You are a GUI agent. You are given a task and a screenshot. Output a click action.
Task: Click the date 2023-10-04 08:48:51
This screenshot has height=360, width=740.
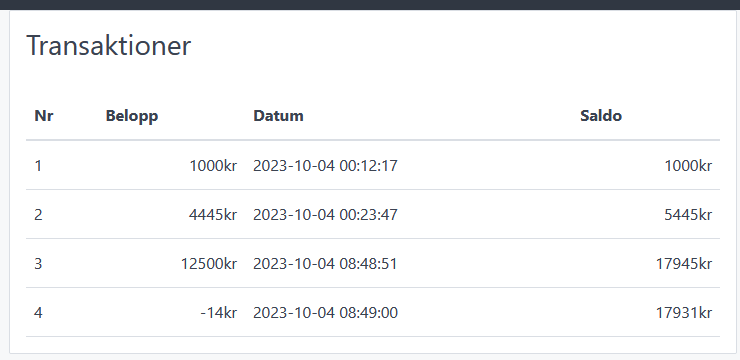click(325, 263)
